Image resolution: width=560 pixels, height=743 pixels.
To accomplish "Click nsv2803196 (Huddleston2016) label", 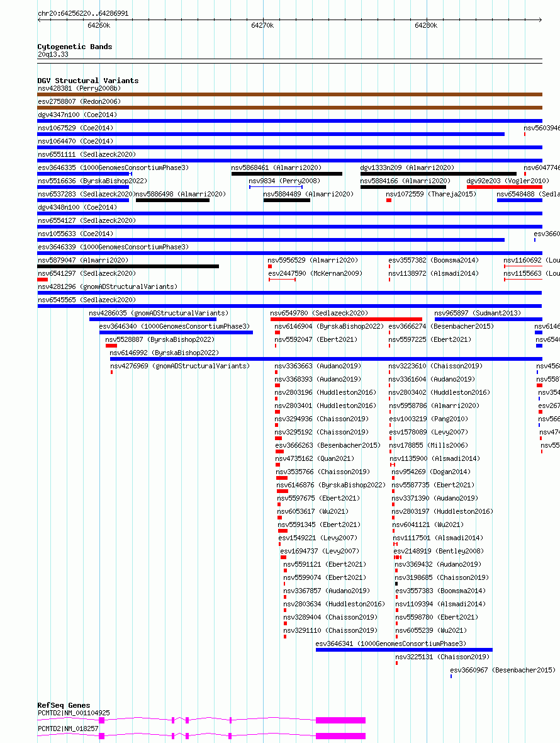I will pos(325,394).
